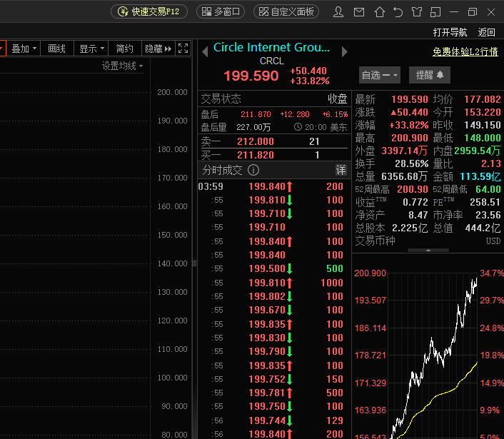
Task: Open the skin/theme shirt icon
Action: pos(417,12)
